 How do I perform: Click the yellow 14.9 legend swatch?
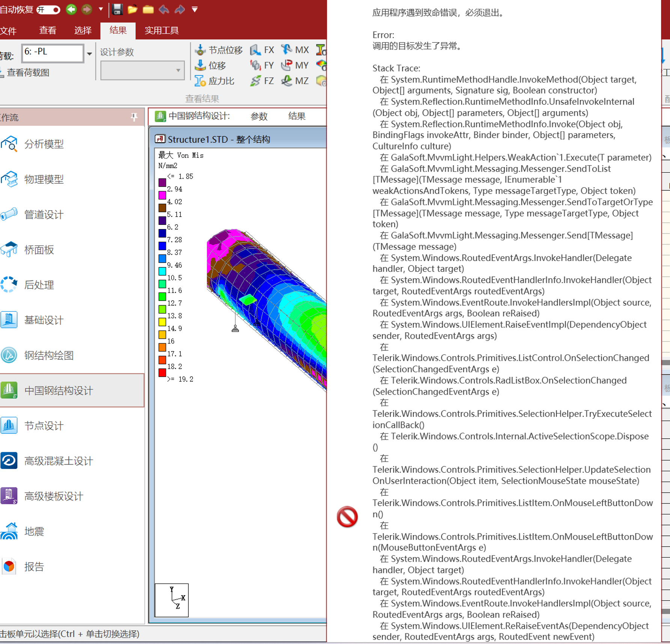click(x=162, y=322)
